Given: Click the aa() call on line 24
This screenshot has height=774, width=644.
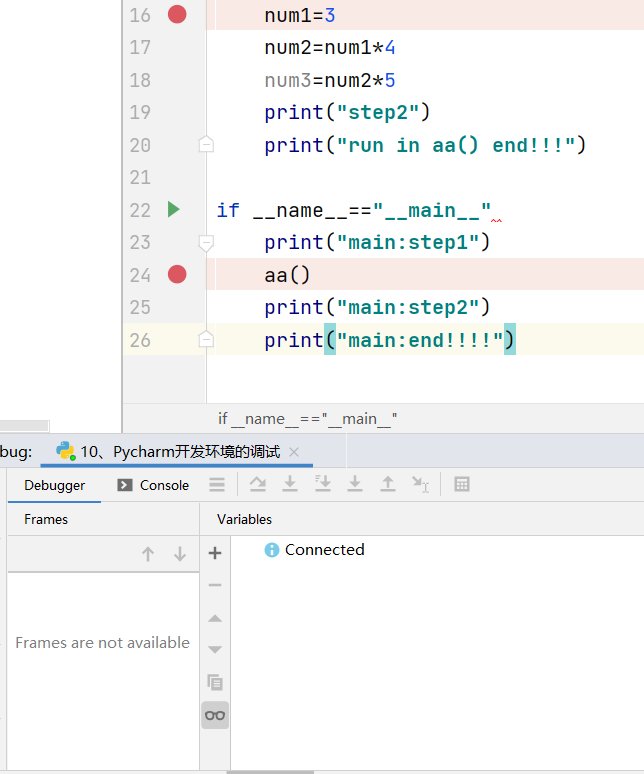Looking at the screenshot, I should [x=287, y=275].
